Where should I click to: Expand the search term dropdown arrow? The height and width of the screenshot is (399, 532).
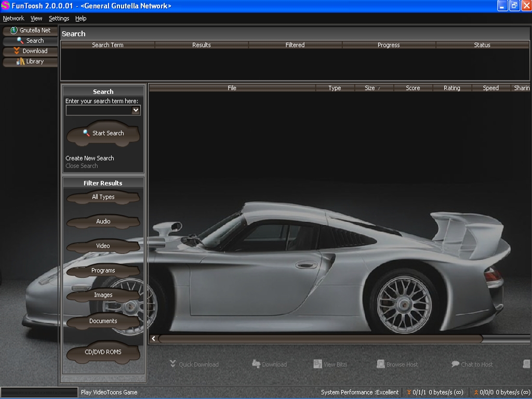136,110
